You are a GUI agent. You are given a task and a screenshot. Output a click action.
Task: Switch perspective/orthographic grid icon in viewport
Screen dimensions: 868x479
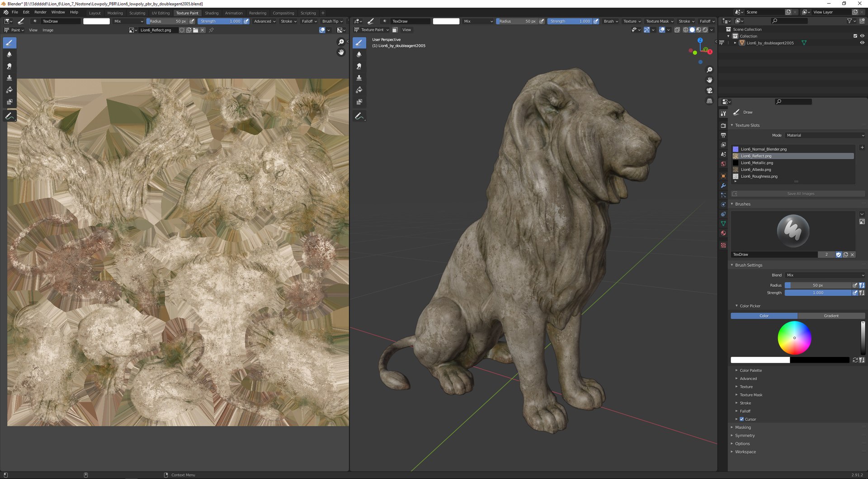click(709, 101)
